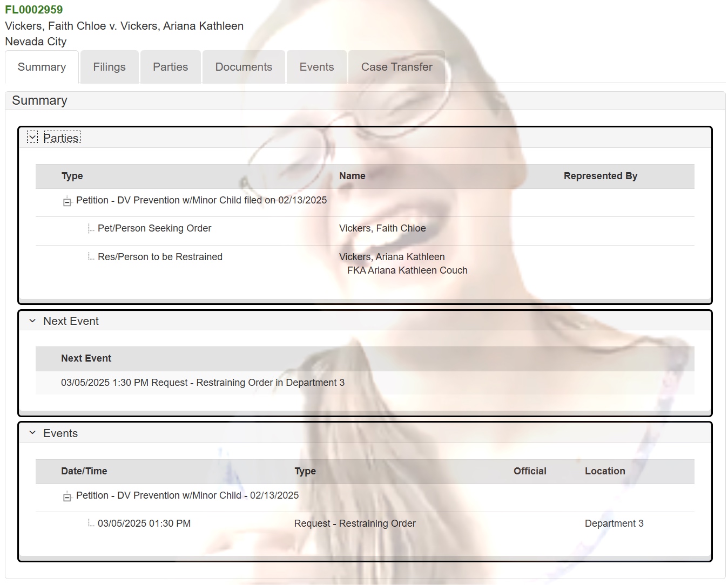Image resolution: width=728 pixels, height=585 pixels.
Task: Click the name 'Vickers, Ariana Kathleen' cell
Action: coord(392,257)
